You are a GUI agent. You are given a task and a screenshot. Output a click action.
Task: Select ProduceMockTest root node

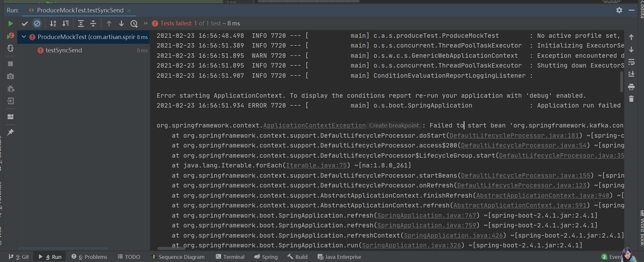tap(84, 37)
